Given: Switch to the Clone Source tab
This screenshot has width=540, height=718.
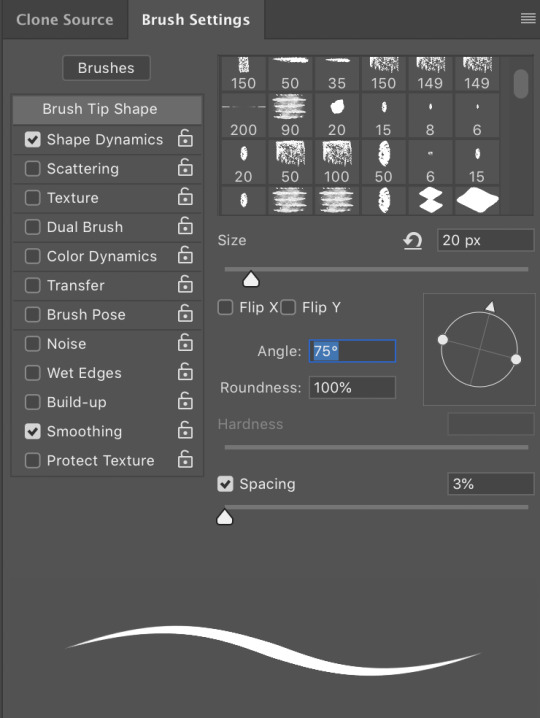Looking at the screenshot, I should tap(65, 20).
